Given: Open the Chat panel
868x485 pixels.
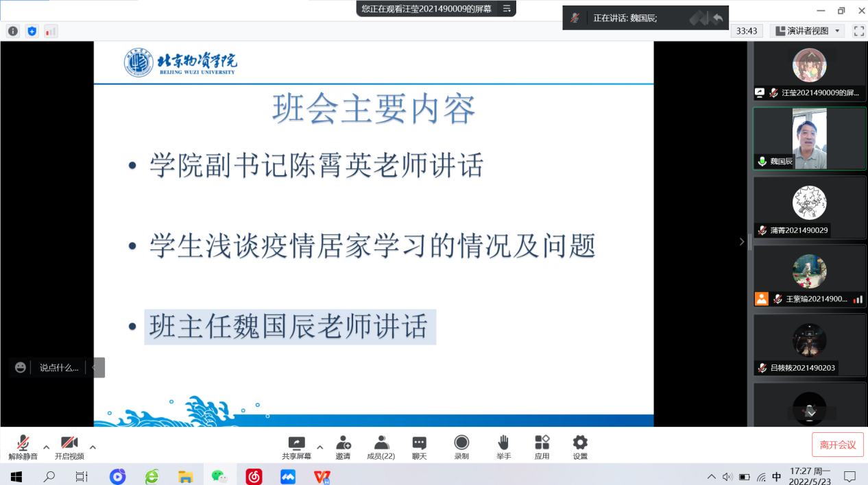Looking at the screenshot, I should [419, 446].
